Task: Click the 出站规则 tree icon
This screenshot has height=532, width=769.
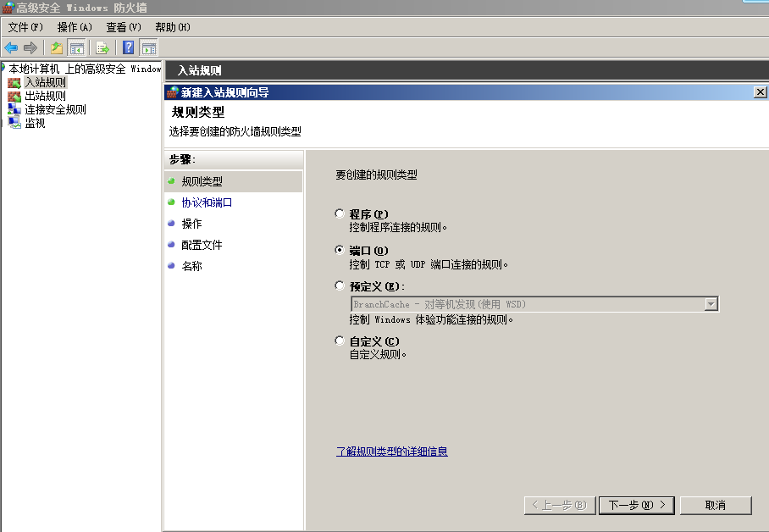Action: click(14, 96)
